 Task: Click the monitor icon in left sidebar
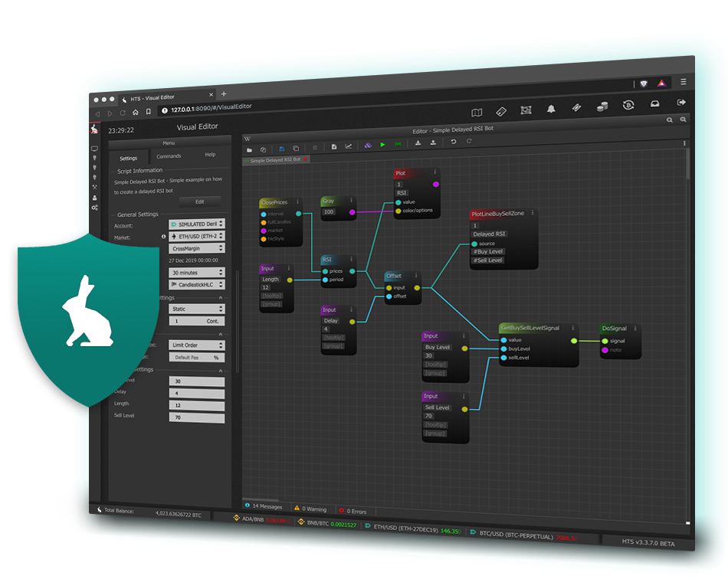coord(95,149)
